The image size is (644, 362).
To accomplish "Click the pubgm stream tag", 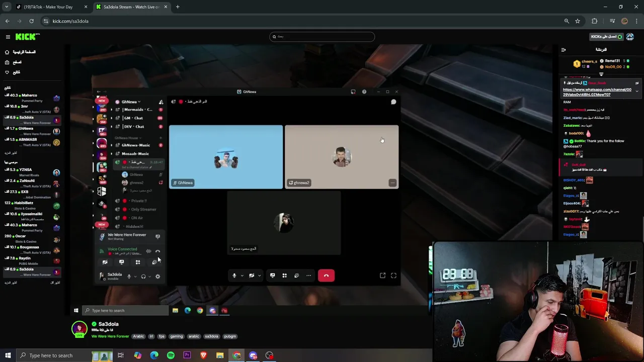I will (230, 336).
